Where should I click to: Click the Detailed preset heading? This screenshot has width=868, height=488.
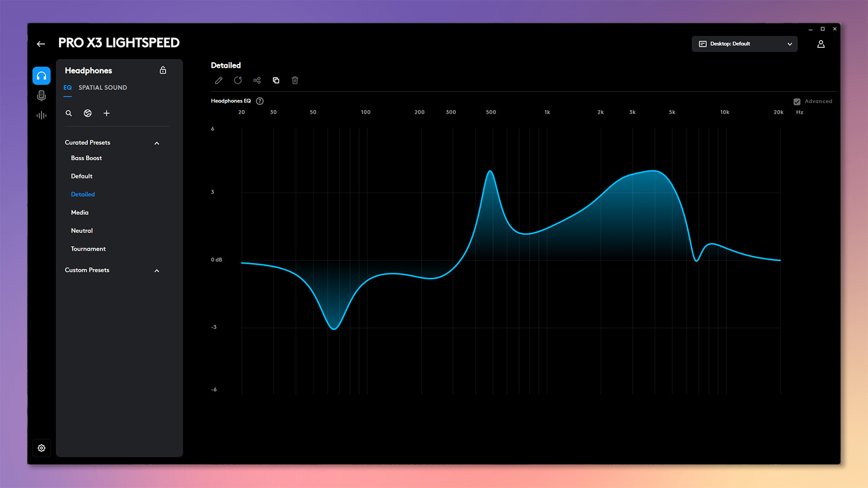pos(226,65)
